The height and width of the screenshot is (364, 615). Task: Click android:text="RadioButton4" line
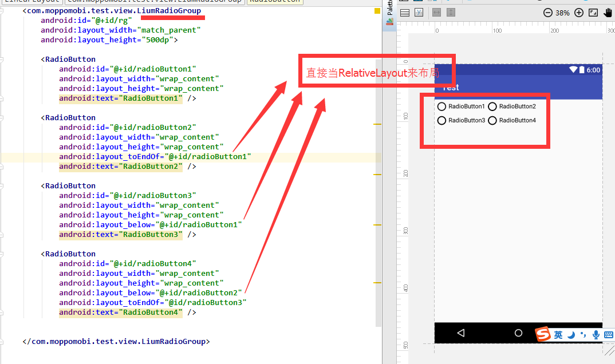[x=128, y=312]
